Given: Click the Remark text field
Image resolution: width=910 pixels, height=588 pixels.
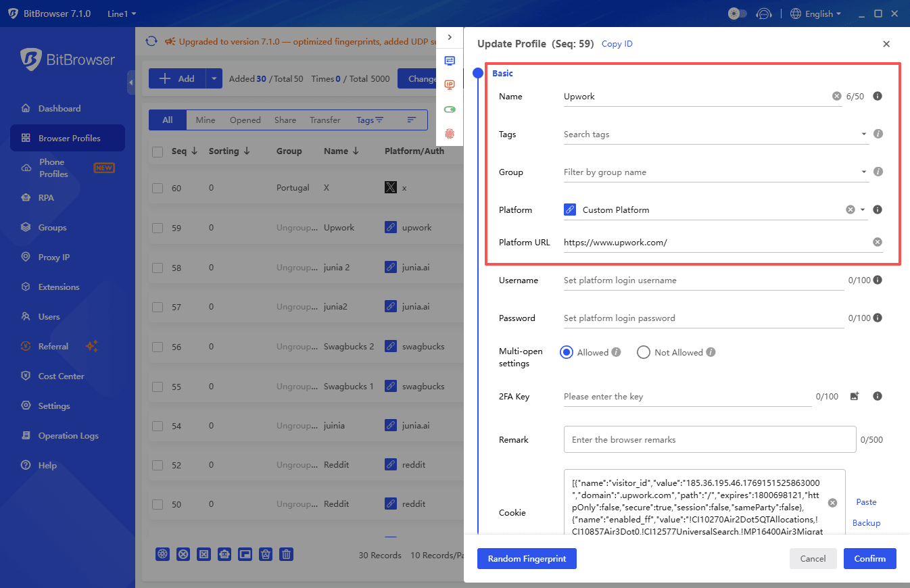Looking at the screenshot, I should tap(710, 440).
